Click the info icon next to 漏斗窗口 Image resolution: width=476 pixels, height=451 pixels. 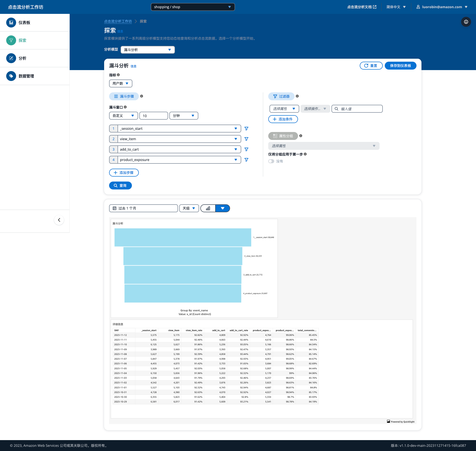pos(125,107)
